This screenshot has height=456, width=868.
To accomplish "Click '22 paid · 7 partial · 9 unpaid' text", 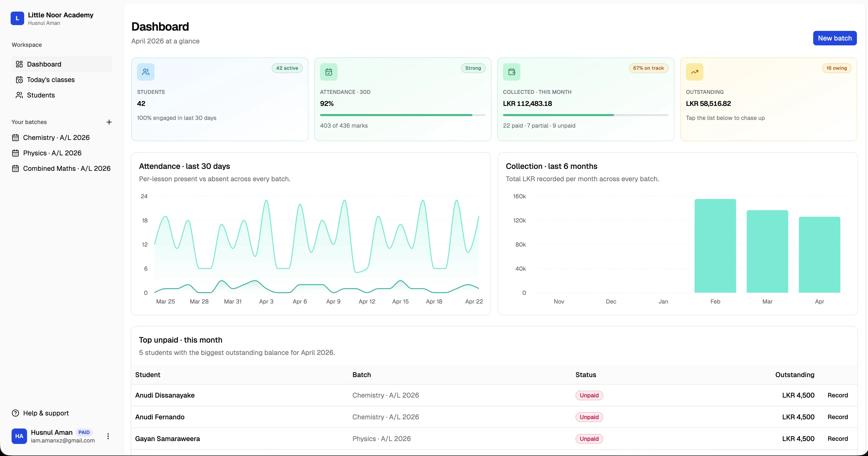I will pyautogui.click(x=539, y=126).
